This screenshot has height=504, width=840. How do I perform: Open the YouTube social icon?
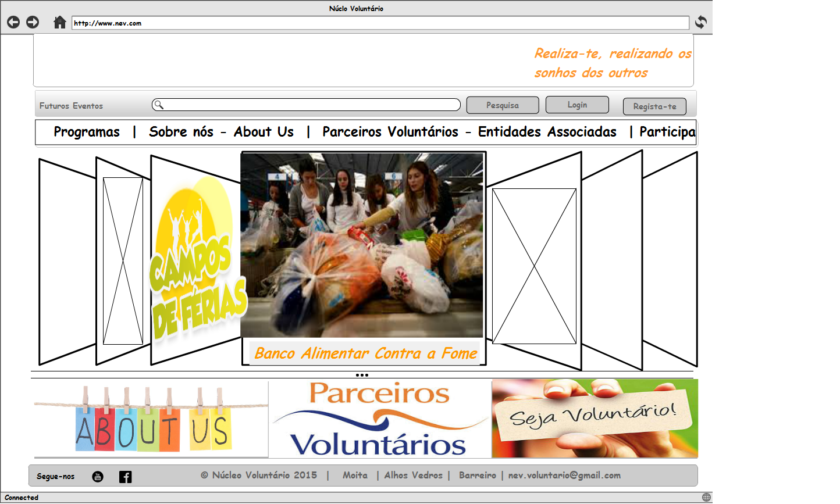[x=98, y=477]
